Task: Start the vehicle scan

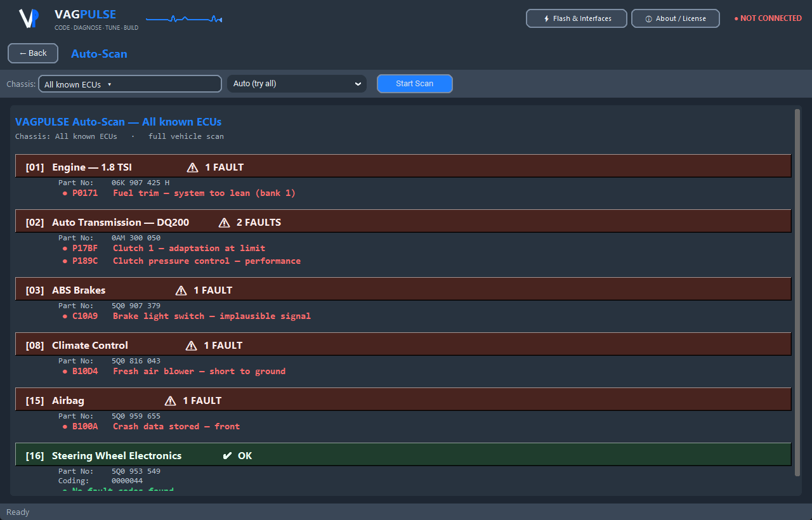Action: [415, 84]
